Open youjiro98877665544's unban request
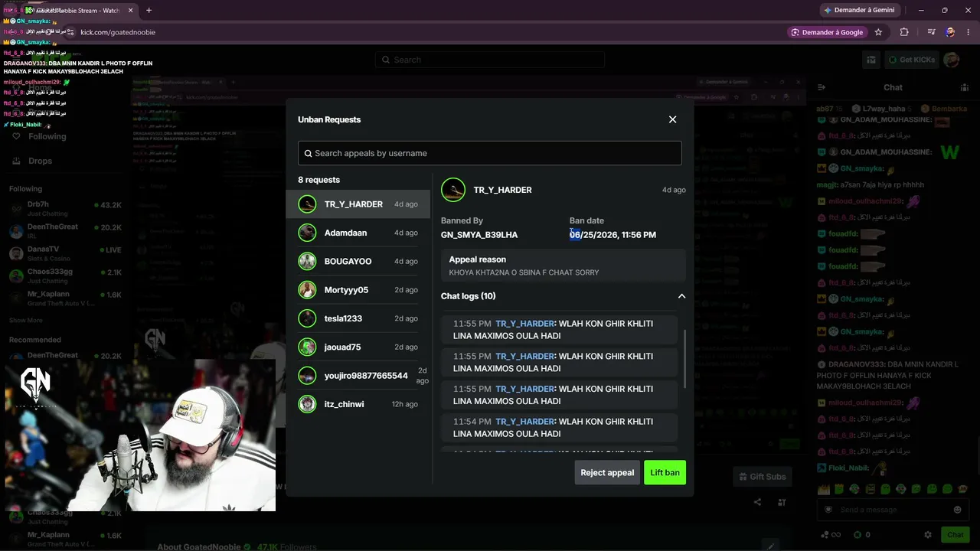The height and width of the screenshot is (551, 980). tap(358, 376)
